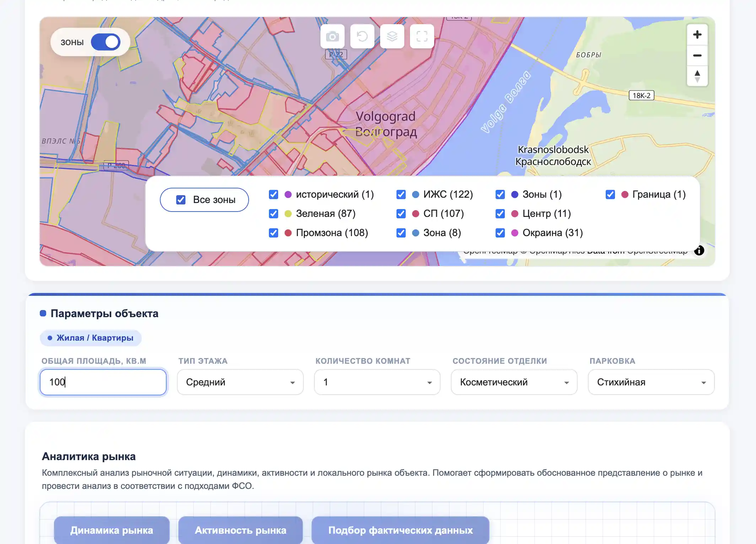Uncheck the Промзона (108) zone checkbox

click(x=274, y=233)
